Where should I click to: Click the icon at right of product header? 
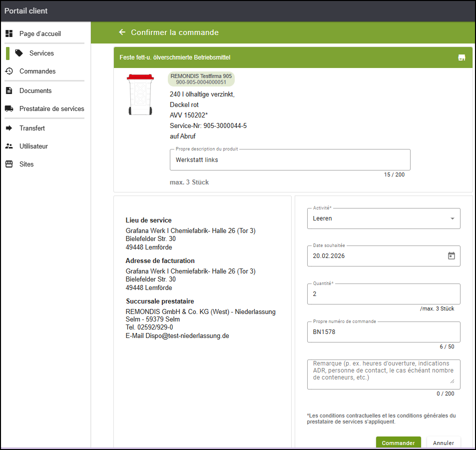462,57
